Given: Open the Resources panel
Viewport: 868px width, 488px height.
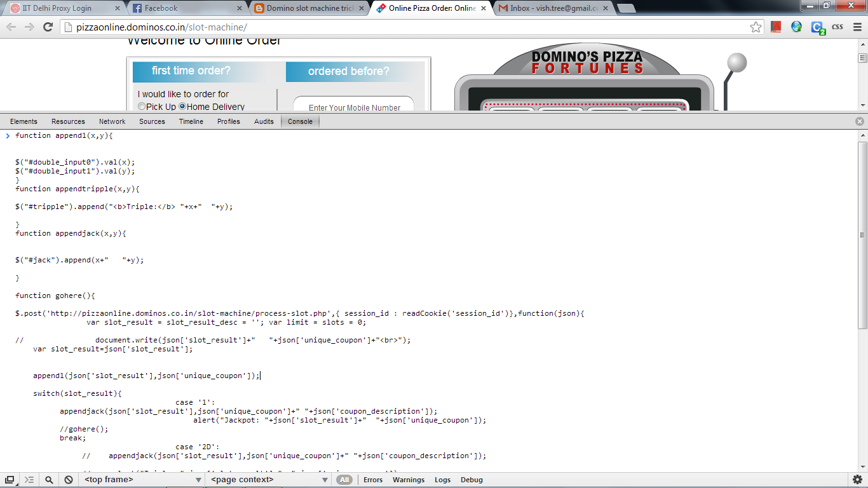Looking at the screenshot, I should 68,121.
